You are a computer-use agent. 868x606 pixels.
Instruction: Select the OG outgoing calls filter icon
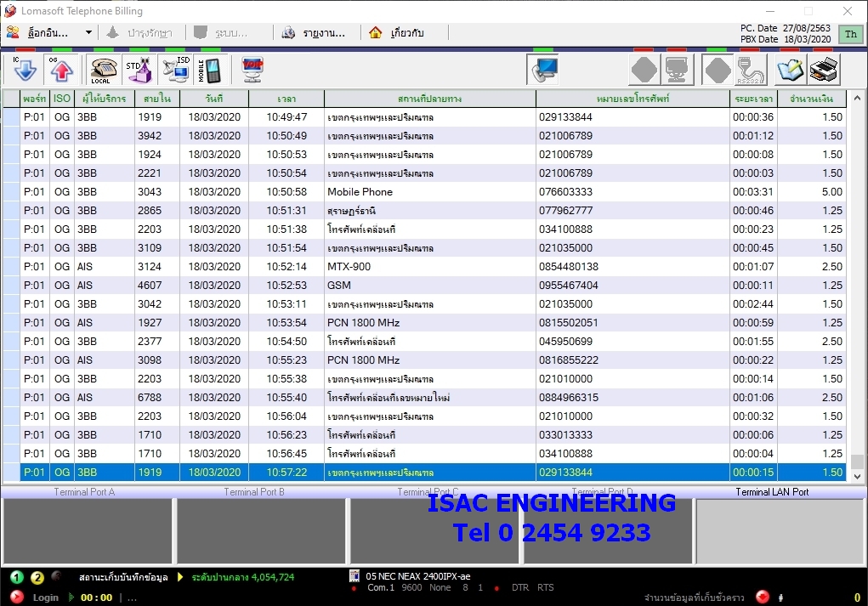click(x=61, y=70)
